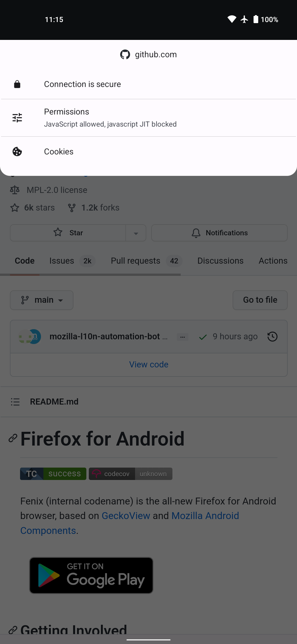Tap the mozilla-l10n-automation-bot avatar
Viewport: 297px width, 644px height.
(x=30, y=336)
